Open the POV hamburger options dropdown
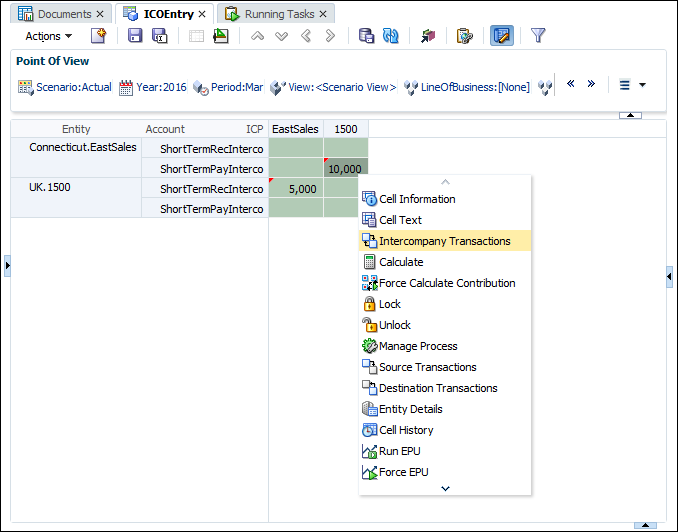Viewport: 678px width, 532px height. 633,85
